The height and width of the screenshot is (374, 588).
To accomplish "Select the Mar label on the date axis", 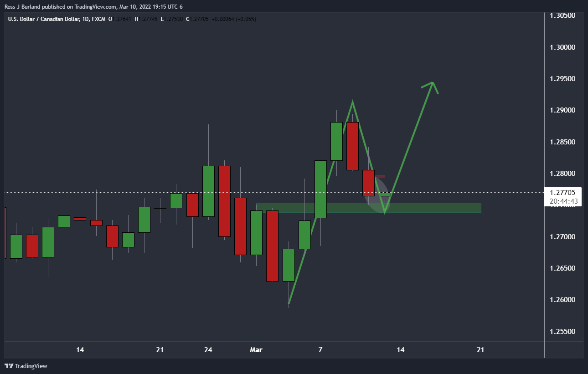I will point(256,350).
